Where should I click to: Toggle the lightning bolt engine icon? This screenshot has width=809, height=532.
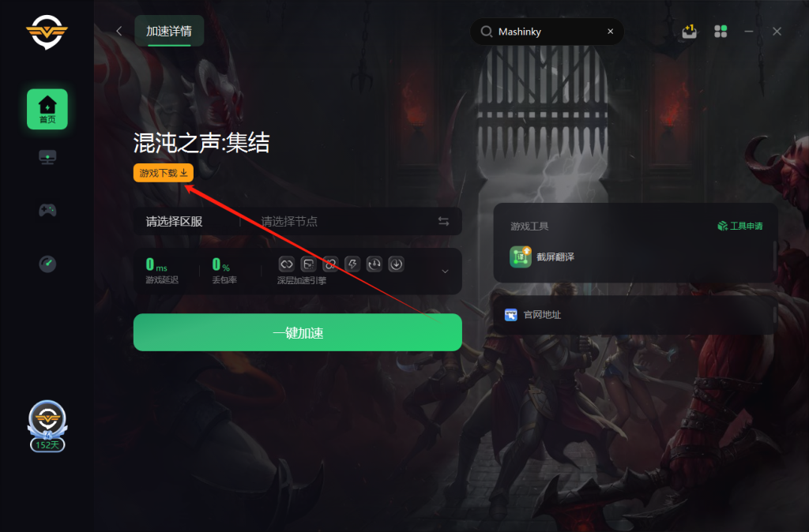[x=352, y=264]
